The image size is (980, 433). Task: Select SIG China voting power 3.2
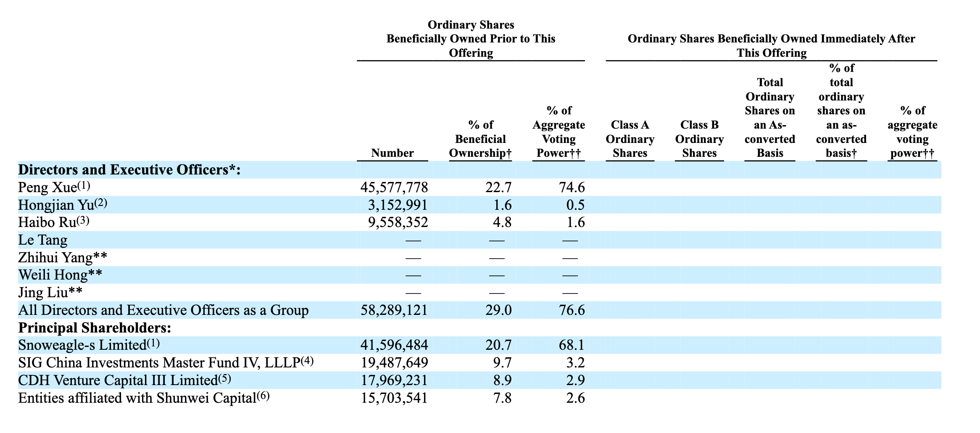(x=575, y=363)
